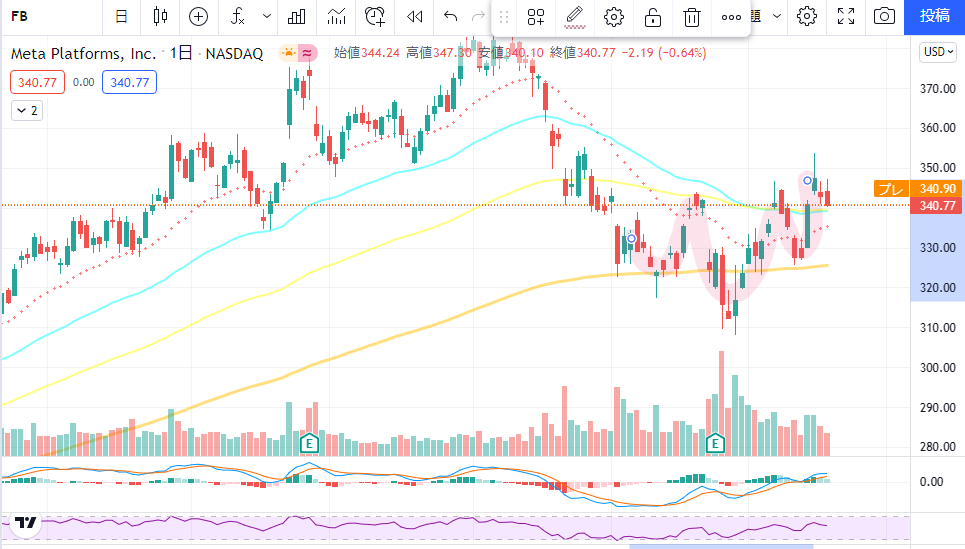The height and width of the screenshot is (549, 965).
Task: Change drawing line color with pencil icon
Action: pos(574,17)
